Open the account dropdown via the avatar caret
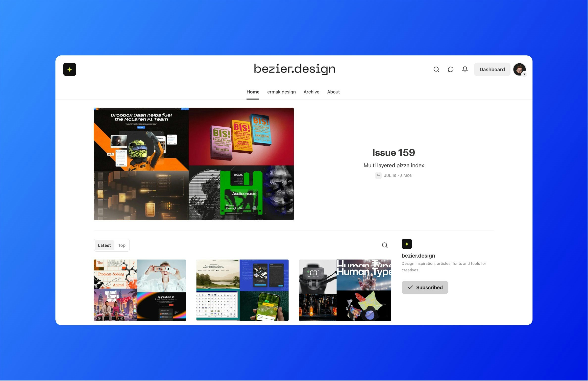 click(524, 74)
